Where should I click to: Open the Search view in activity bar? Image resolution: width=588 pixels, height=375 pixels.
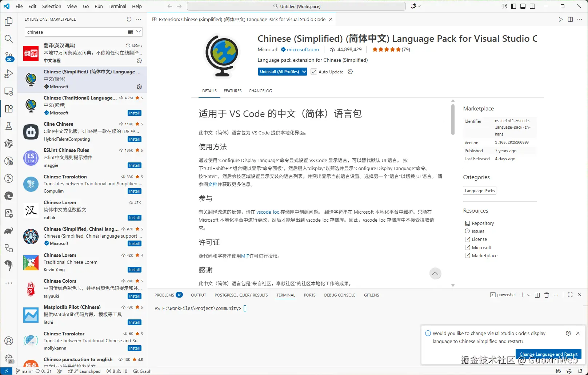pos(9,39)
